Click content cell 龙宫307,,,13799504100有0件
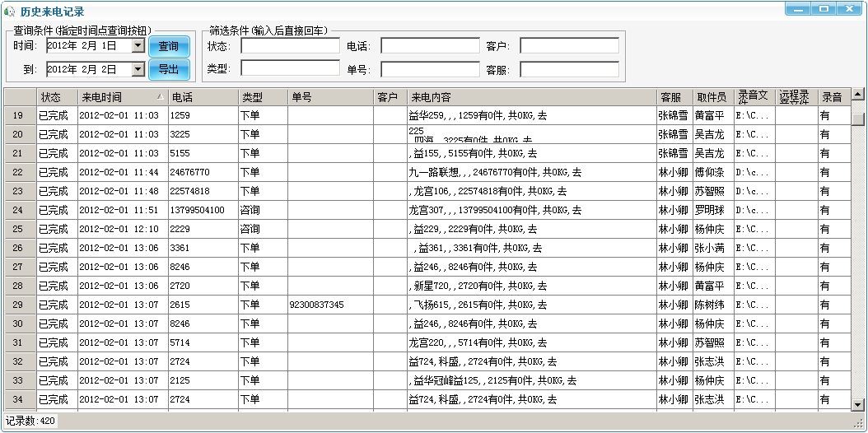The width and height of the screenshot is (868, 433). click(532, 210)
